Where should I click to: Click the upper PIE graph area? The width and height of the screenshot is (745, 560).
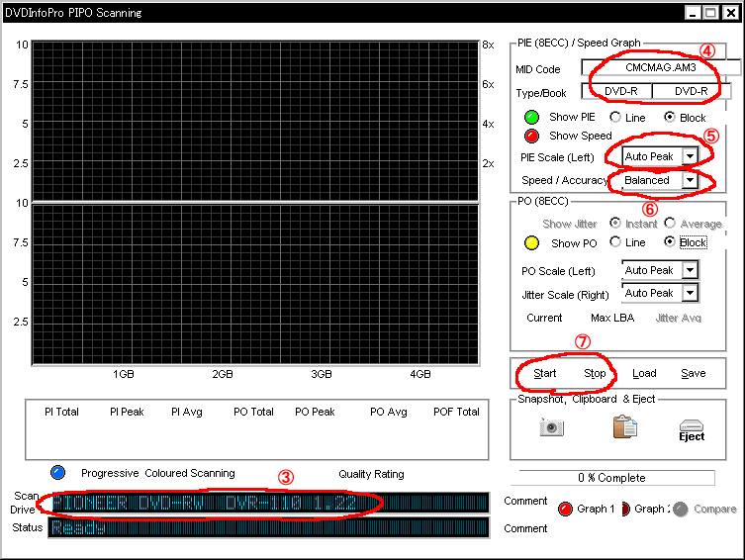[x=255, y=121]
